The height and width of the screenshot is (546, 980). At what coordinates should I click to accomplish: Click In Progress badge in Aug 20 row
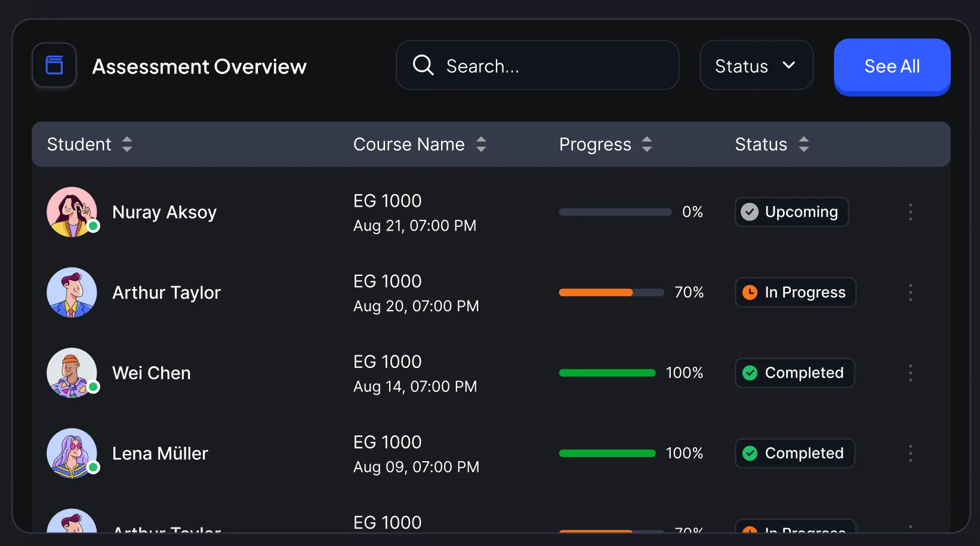[x=796, y=292]
